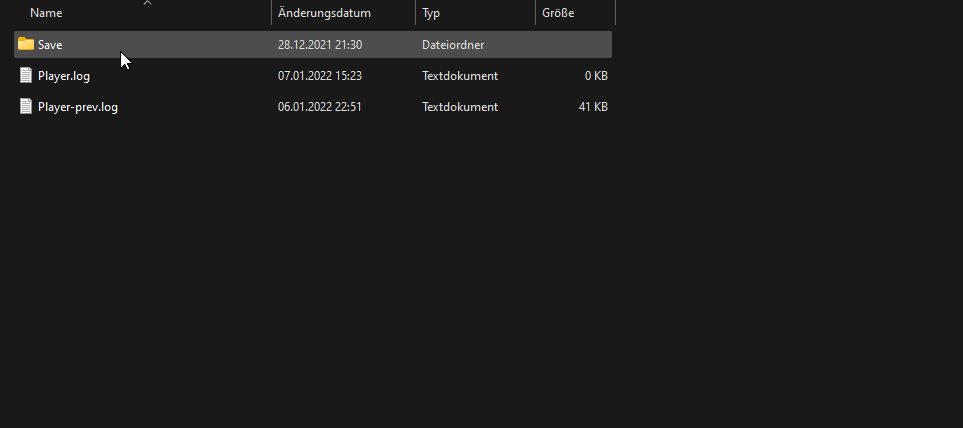
Task: Select the Player-prev.log file name
Action: click(x=78, y=107)
